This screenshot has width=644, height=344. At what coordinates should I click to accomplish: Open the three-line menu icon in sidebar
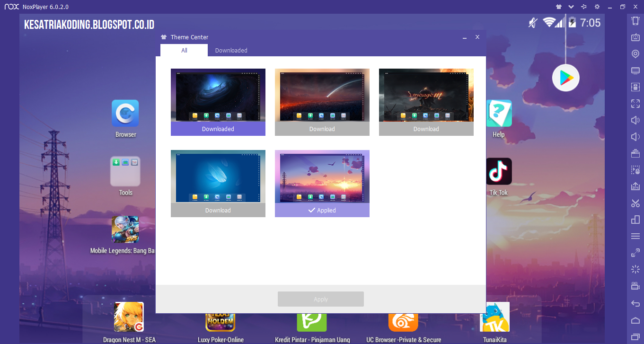point(635,236)
